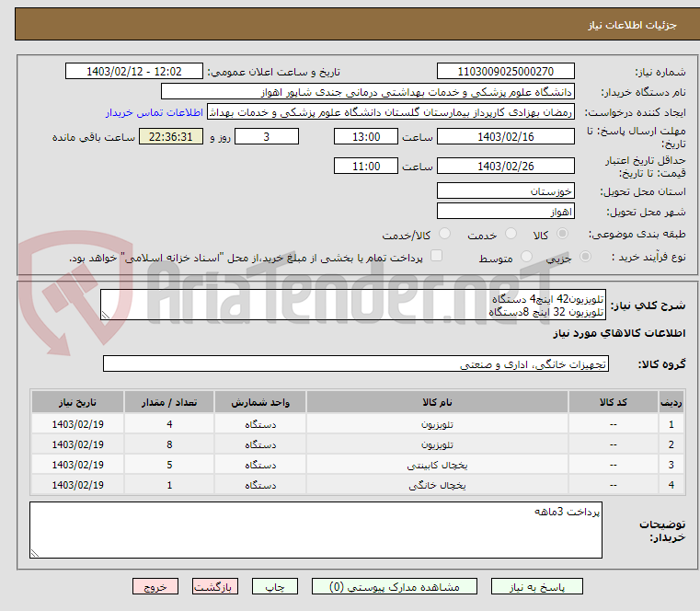Click مشاهده مدارک پیوستی (0) button
This screenshot has width=700, height=611.
pyautogui.click(x=395, y=586)
